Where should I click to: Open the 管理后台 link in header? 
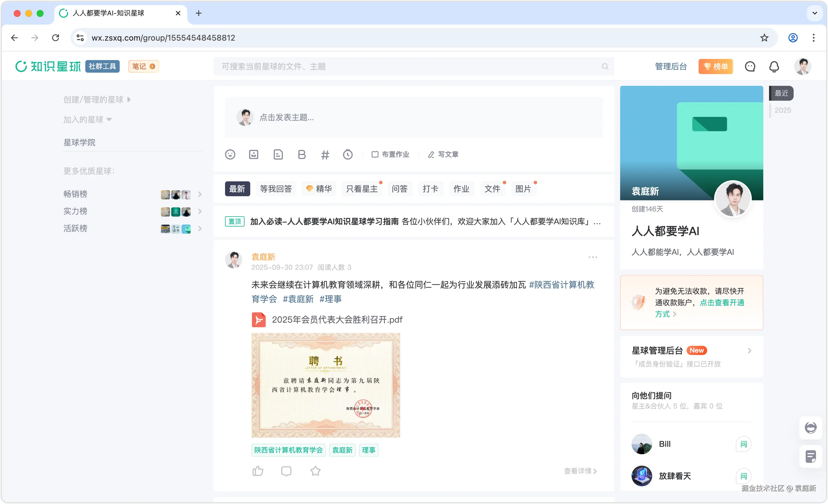pos(671,66)
